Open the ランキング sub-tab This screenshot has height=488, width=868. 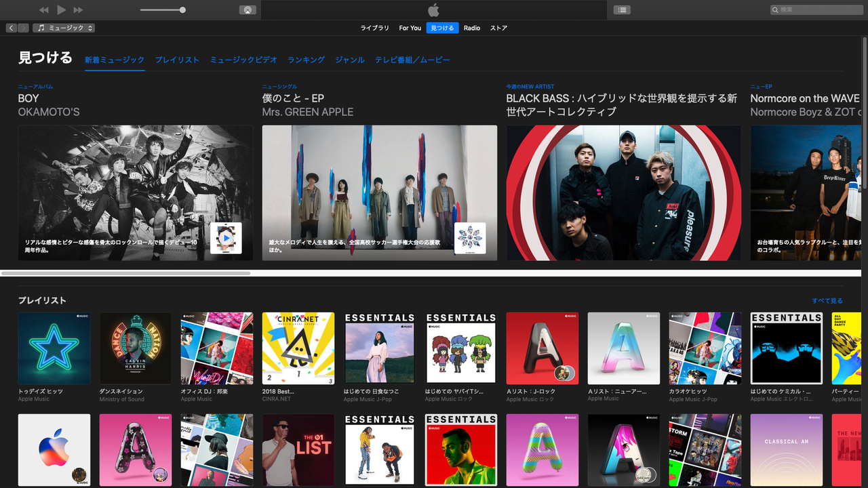(x=306, y=60)
